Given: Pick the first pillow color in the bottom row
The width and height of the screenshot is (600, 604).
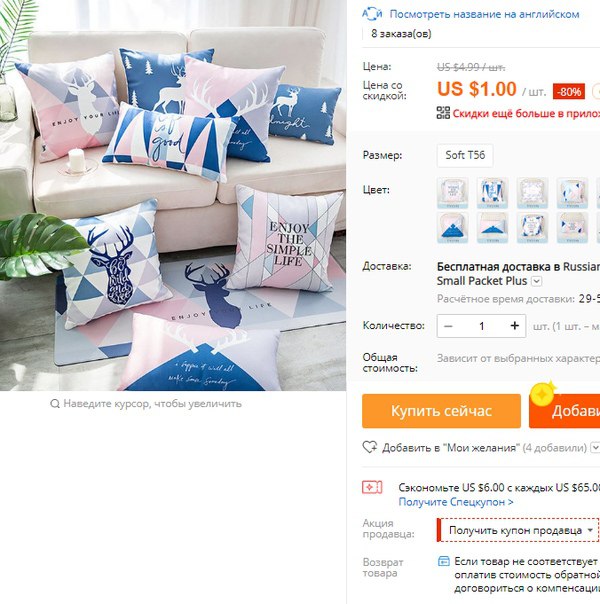Looking at the screenshot, I should coord(453,227).
